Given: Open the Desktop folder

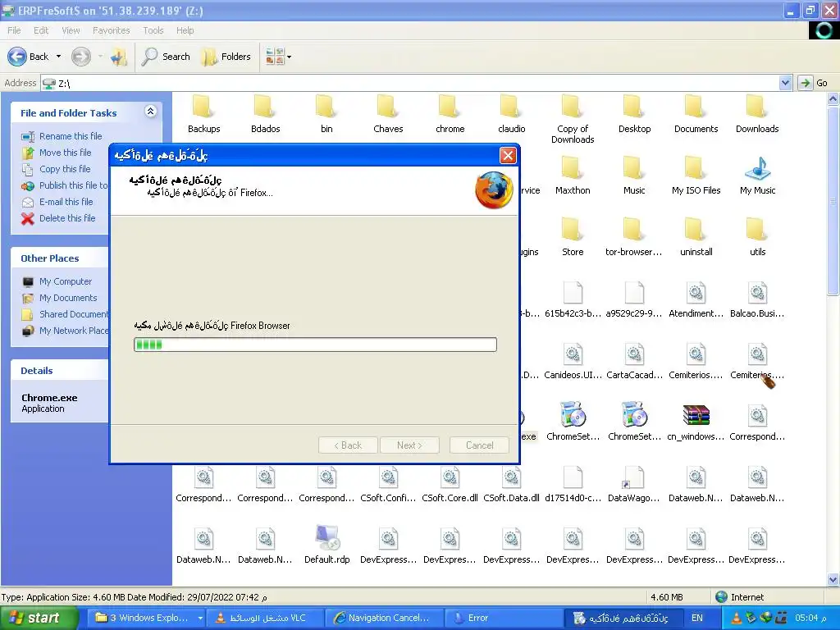Looking at the screenshot, I should click(x=634, y=113).
